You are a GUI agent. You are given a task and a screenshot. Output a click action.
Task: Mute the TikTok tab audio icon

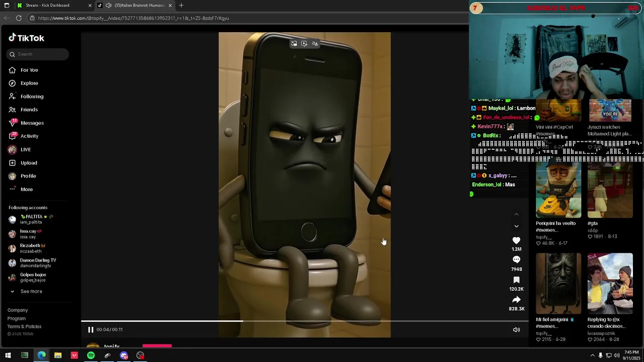point(108,6)
